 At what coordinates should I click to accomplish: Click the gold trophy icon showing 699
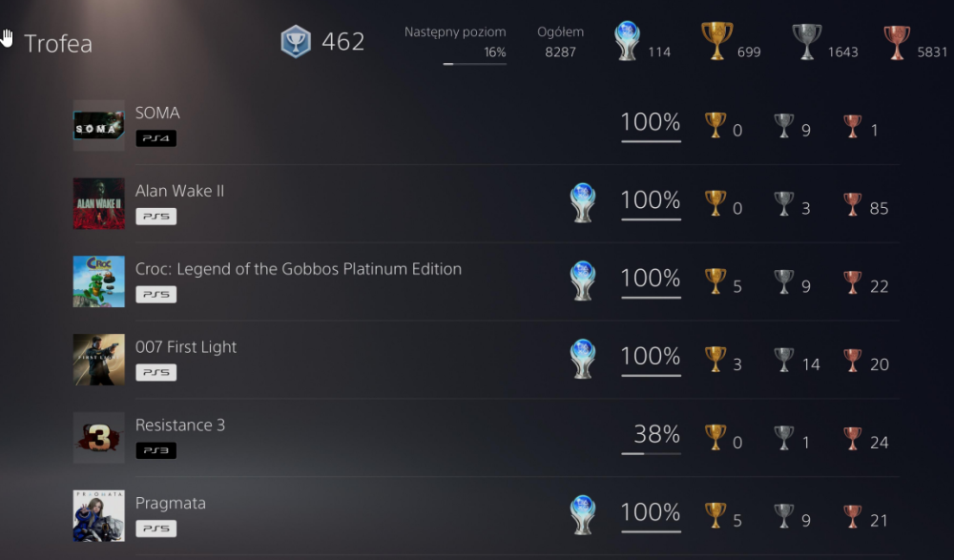(x=716, y=41)
